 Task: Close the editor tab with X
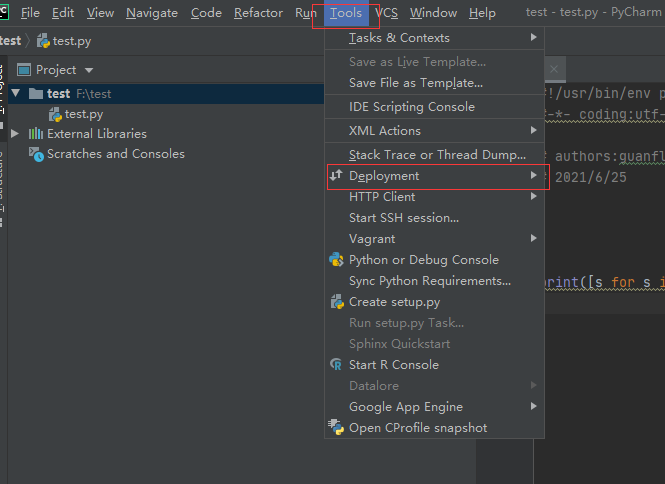[554, 69]
